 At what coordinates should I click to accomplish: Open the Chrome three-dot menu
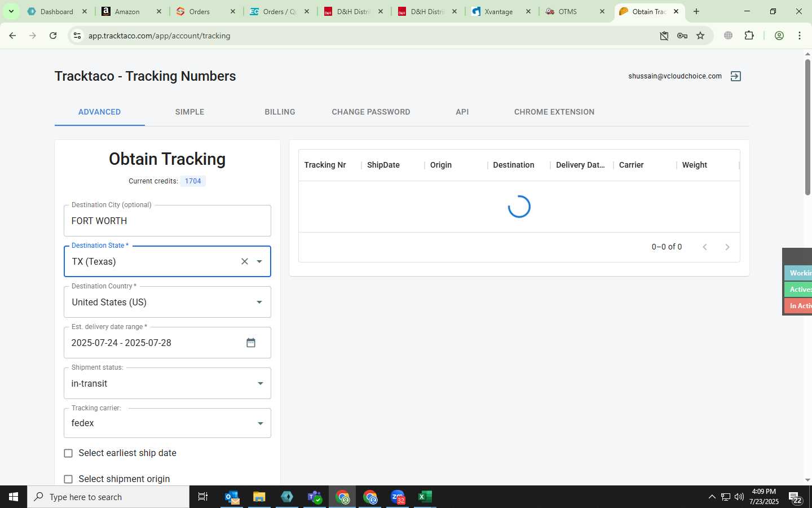[x=800, y=36]
